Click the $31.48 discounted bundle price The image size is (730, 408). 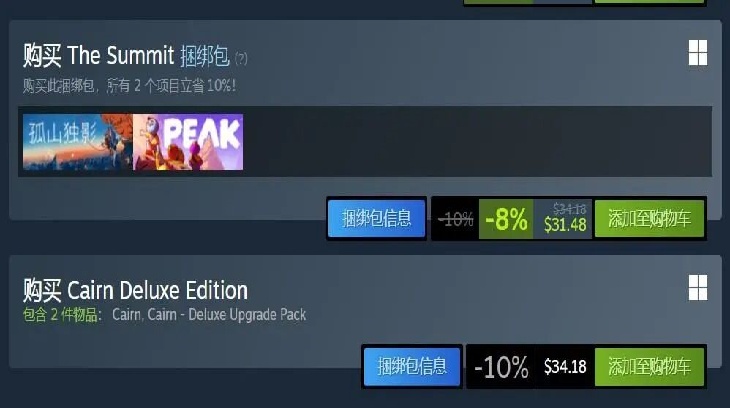[x=565, y=225]
